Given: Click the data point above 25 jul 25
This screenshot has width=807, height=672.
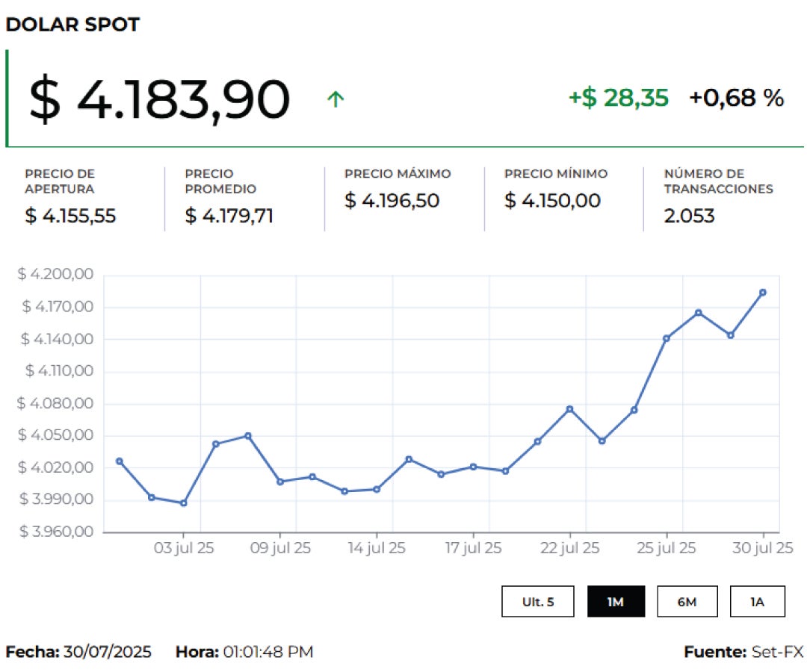Looking at the screenshot, I should [x=667, y=338].
